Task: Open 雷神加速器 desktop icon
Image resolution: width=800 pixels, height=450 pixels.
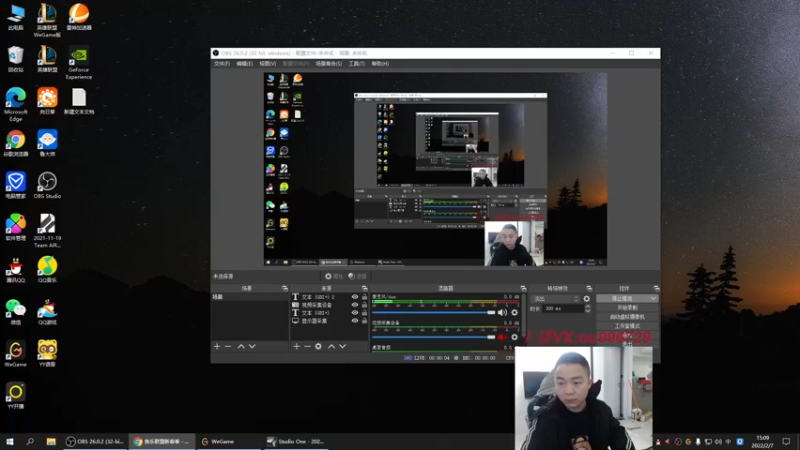Action: coord(79,17)
